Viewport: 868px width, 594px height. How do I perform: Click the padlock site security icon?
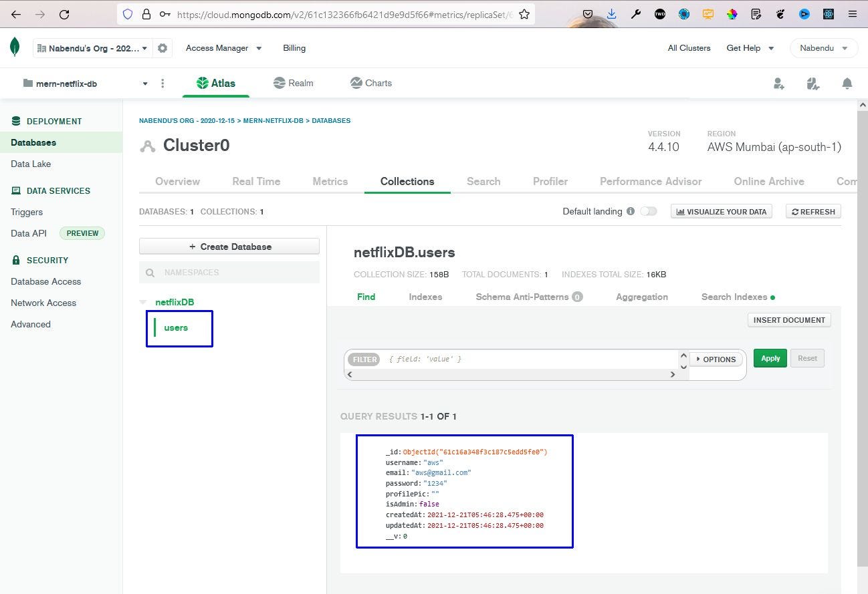pyautogui.click(x=146, y=14)
